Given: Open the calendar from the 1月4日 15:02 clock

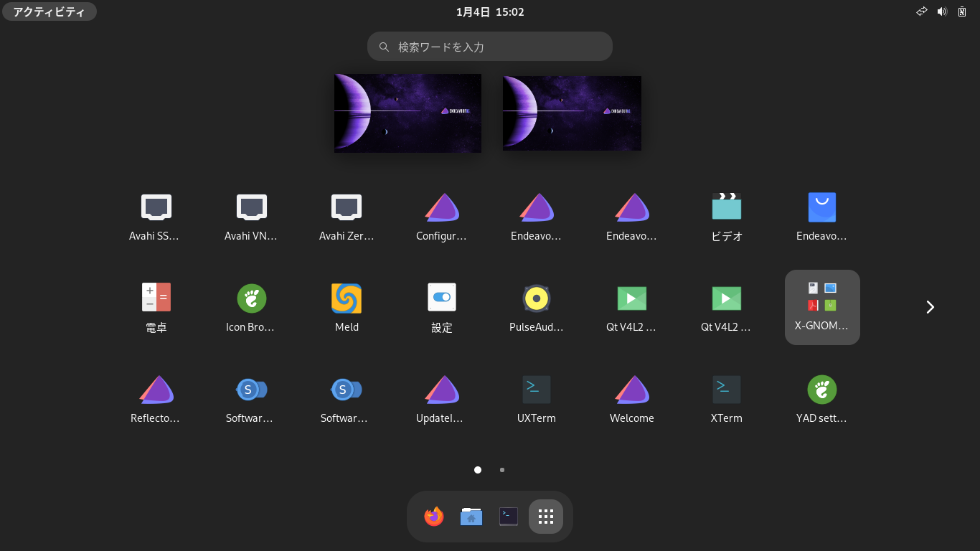Looking at the screenshot, I should coord(490,11).
